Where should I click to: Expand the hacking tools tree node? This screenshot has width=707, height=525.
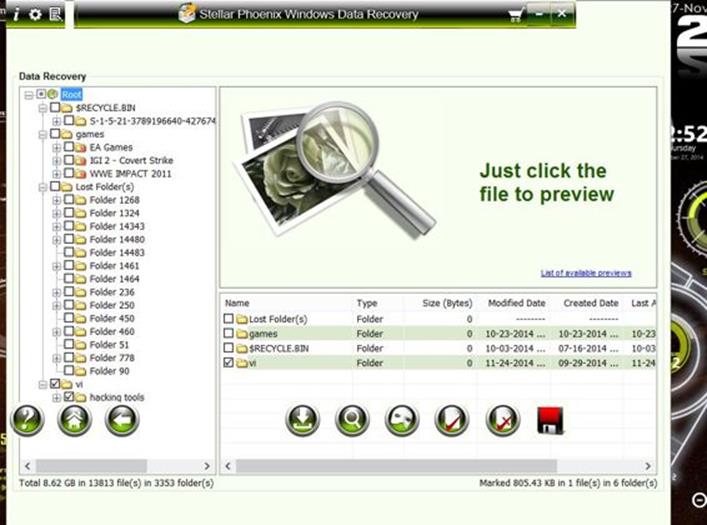tap(56, 397)
